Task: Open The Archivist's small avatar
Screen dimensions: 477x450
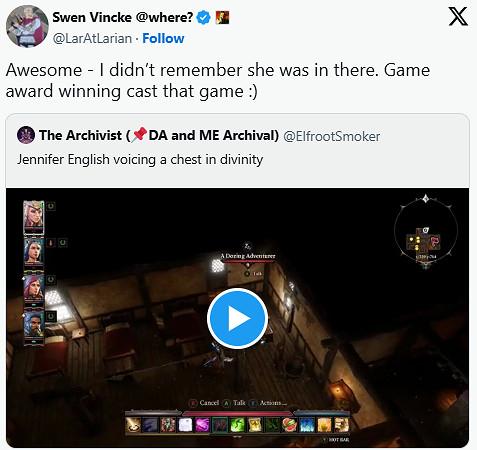Action: (26, 135)
